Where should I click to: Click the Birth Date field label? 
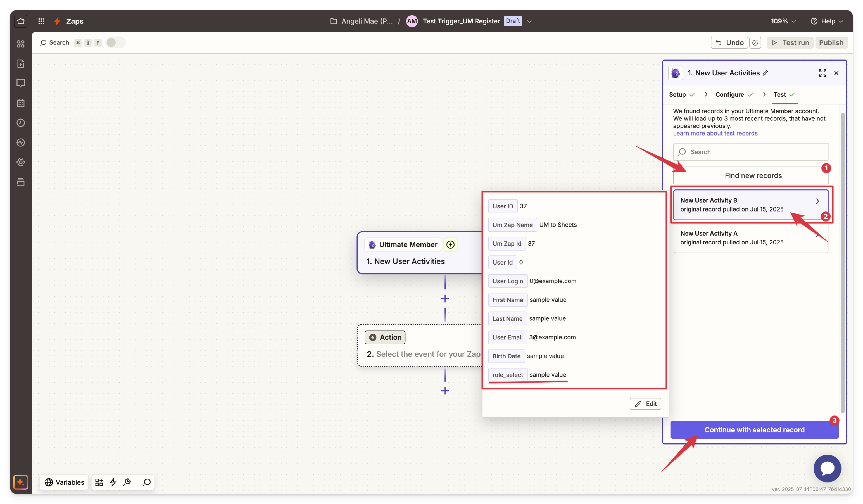click(506, 356)
